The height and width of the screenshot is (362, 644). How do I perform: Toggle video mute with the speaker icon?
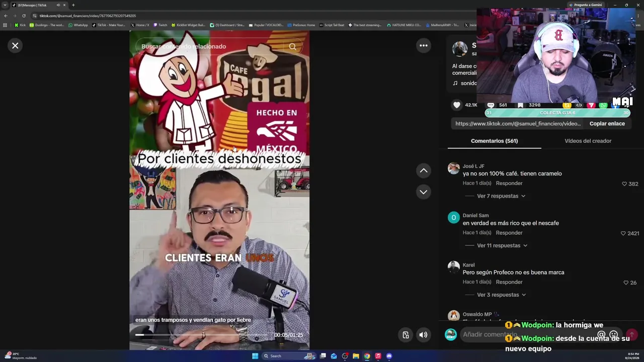click(x=424, y=335)
